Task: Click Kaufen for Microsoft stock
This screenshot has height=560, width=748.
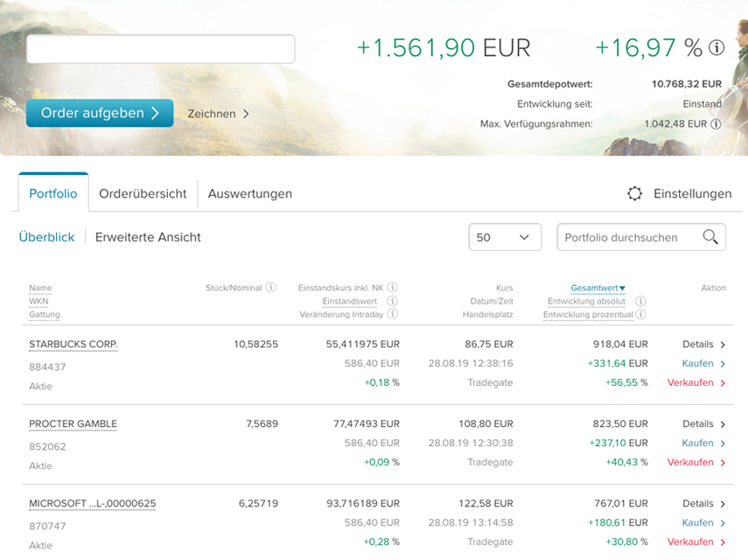Action: 703,522
